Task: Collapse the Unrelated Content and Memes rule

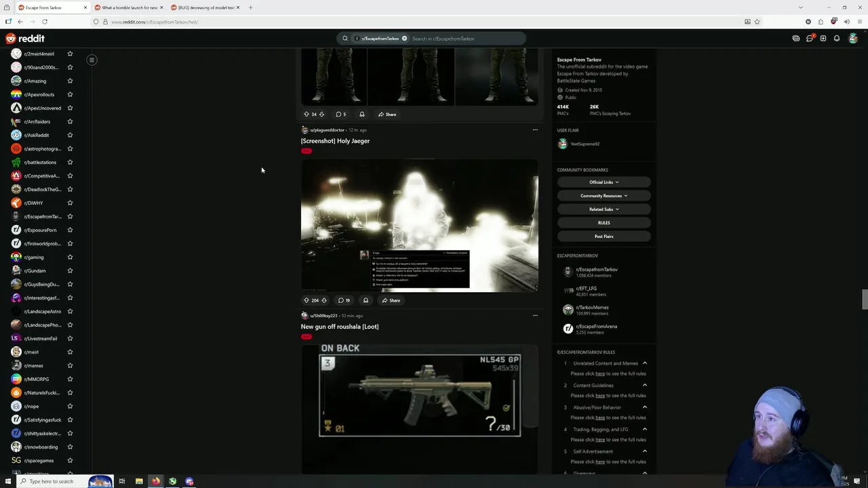Action: click(x=645, y=363)
